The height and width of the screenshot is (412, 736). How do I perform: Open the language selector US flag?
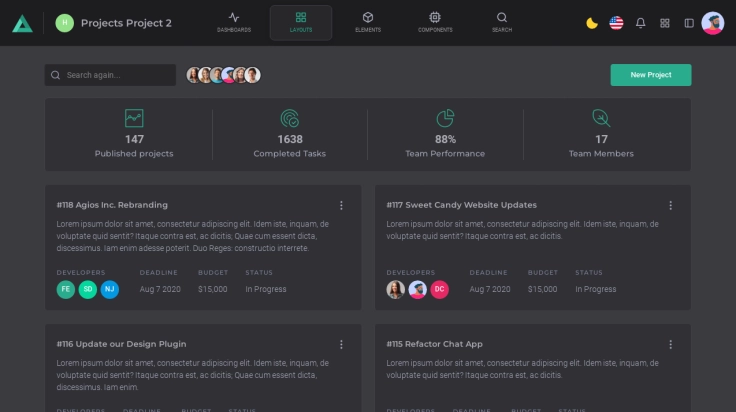point(616,23)
